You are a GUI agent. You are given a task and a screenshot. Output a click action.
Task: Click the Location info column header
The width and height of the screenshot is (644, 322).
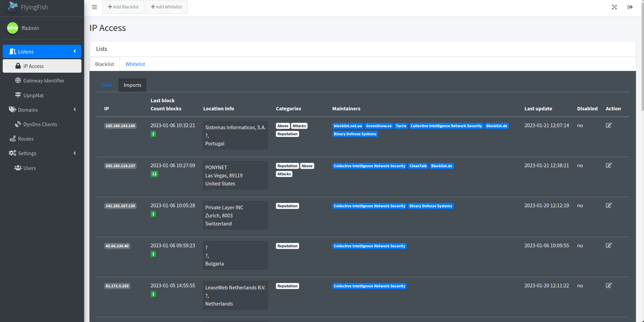pyautogui.click(x=219, y=108)
